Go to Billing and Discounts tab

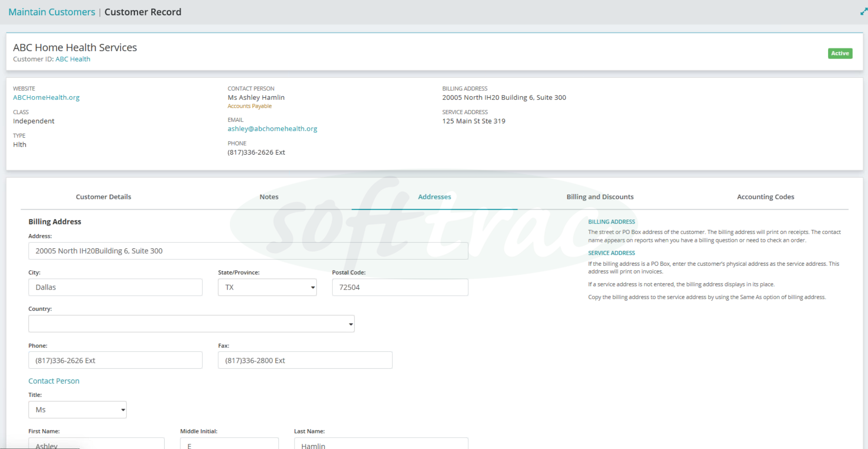pos(600,197)
